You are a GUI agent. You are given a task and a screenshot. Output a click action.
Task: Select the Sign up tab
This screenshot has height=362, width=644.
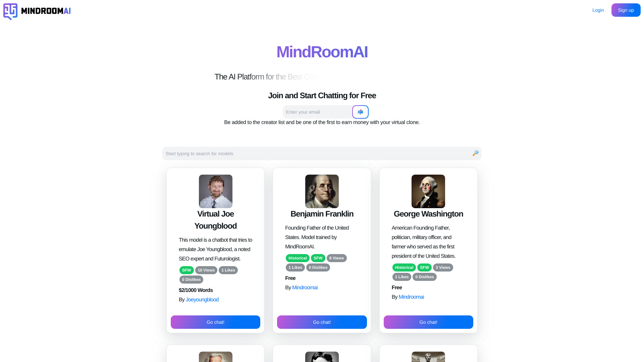tap(626, 10)
